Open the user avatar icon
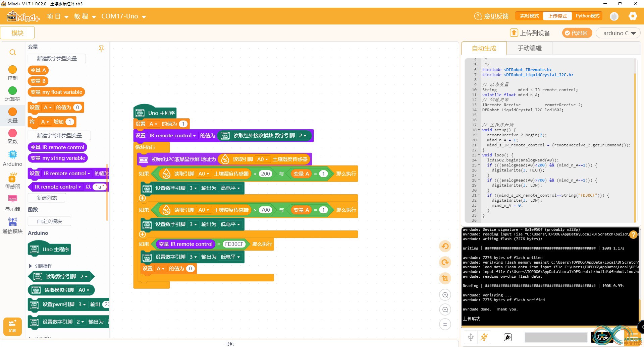644x347 pixels. (614, 16)
